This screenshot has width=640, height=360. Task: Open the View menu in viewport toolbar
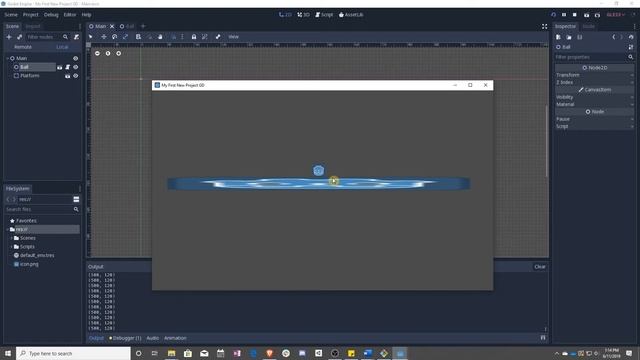(233, 37)
